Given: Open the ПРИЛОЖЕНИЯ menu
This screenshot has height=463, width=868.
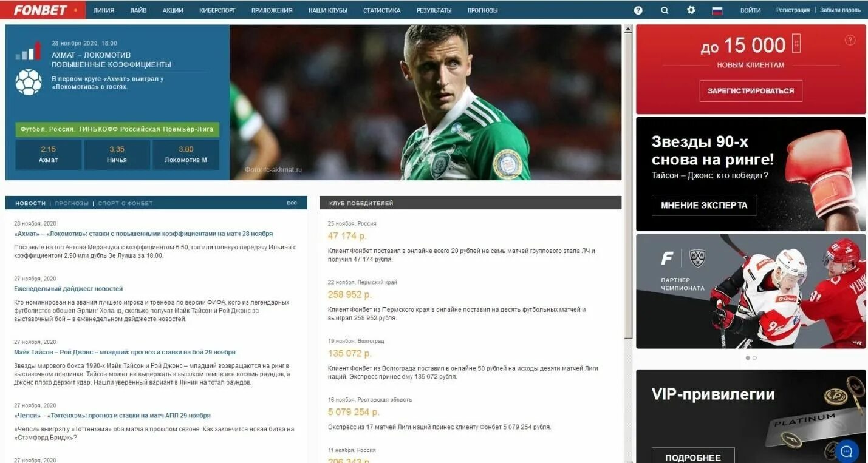Looking at the screenshot, I should (x=272, y=10).
